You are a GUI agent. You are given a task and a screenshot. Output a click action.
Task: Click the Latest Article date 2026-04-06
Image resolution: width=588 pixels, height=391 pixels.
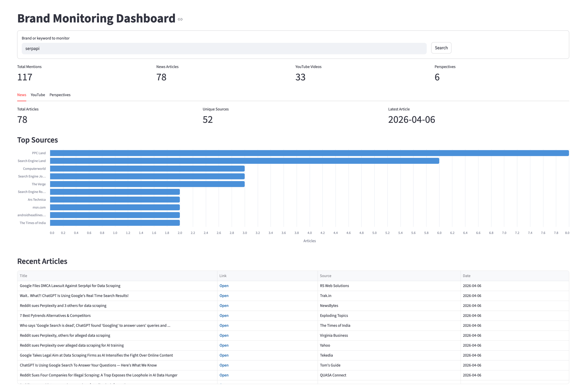(x=412, y=120)
